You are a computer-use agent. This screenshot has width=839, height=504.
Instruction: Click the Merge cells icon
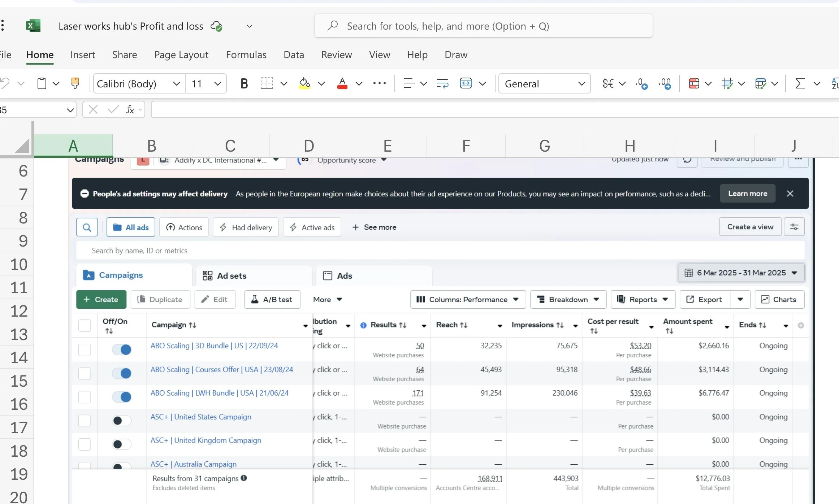(x=466, y=83)
